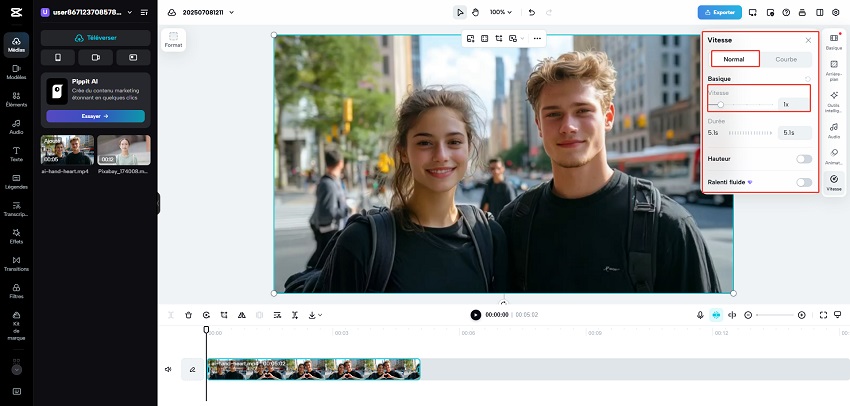The height and width of the screenshot is (406, 850).
Task: Expand the user account dropdown chevron
Action: tap(130, 12)
